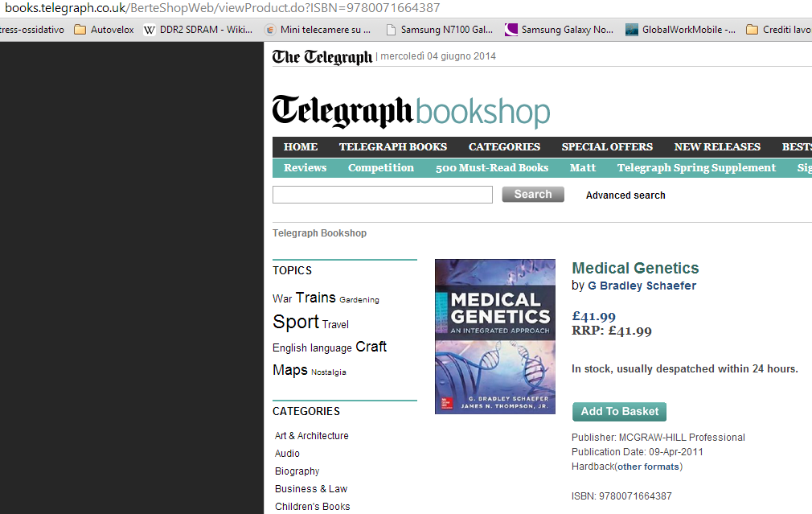Open Reviews in the teal submenu

(x=305, y=167)
